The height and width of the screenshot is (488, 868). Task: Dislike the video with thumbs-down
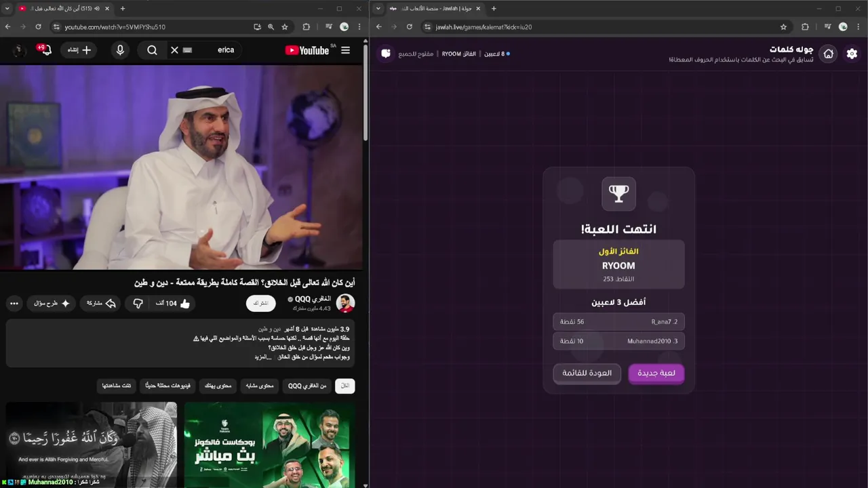coord(138,304)
